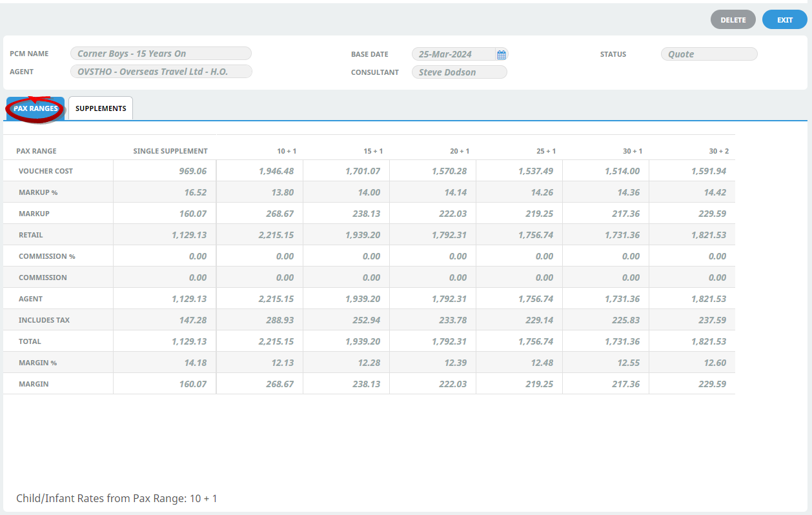812x515 pixels.
Task: Select voucher cost 1,946.48 for 10 + 1
Action: click(276, 171)
